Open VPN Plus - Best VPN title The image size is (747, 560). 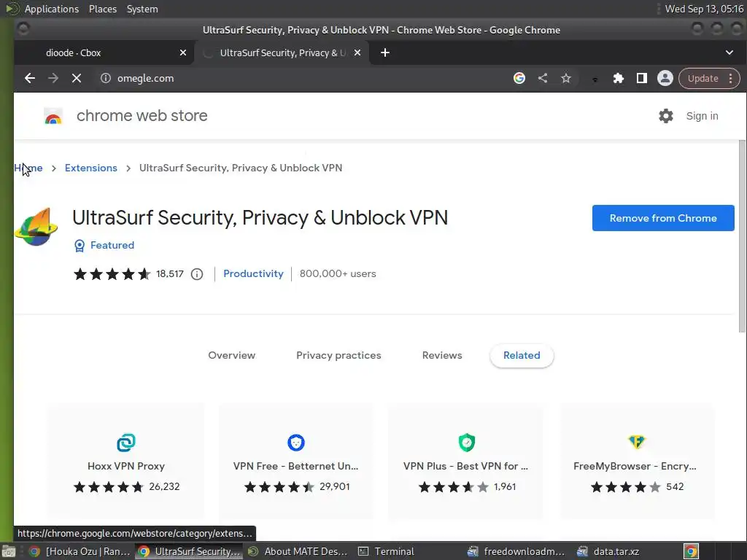(466, 466)
